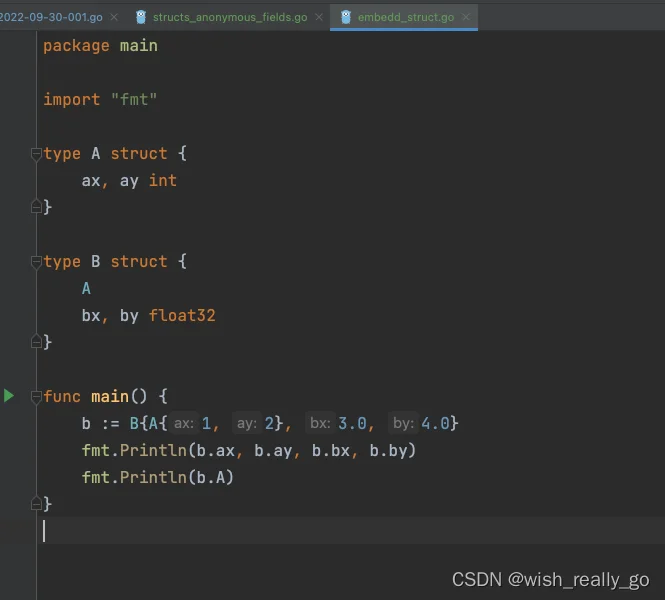Place caret on the empty last line
Viewport: 665px width, 600px height.
click(x=351, y=531)
